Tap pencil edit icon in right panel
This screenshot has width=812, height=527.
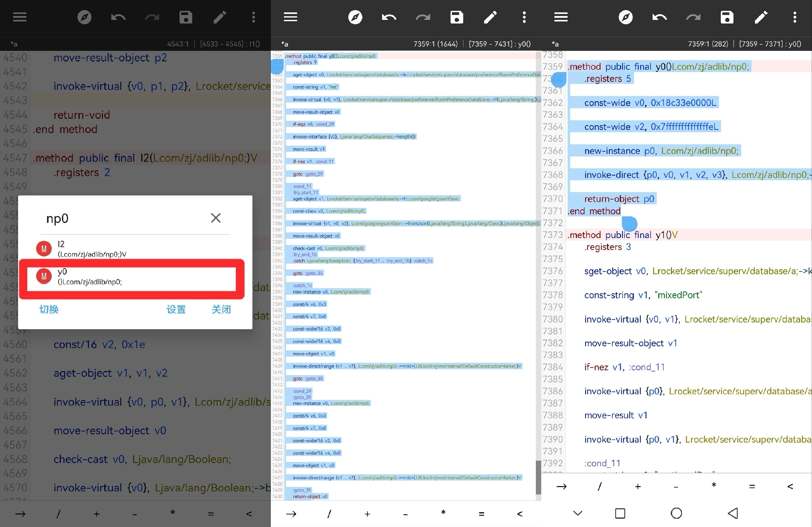pos(761,17)
